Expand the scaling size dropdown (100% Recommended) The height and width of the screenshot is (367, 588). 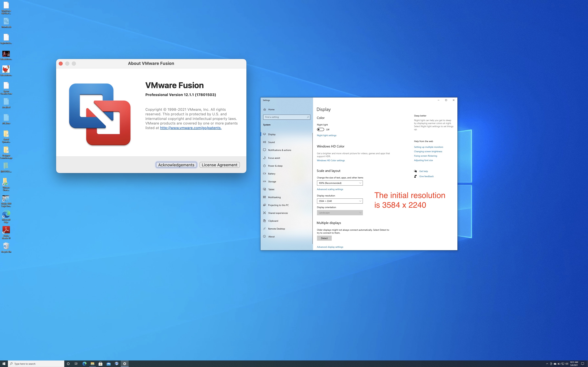tap(339, 183)
